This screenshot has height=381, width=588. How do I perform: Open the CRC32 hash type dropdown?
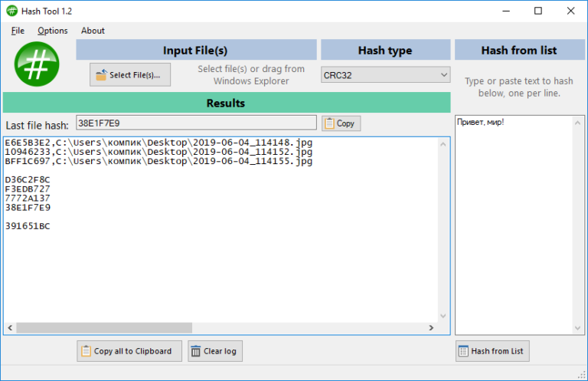coord(385,75)
